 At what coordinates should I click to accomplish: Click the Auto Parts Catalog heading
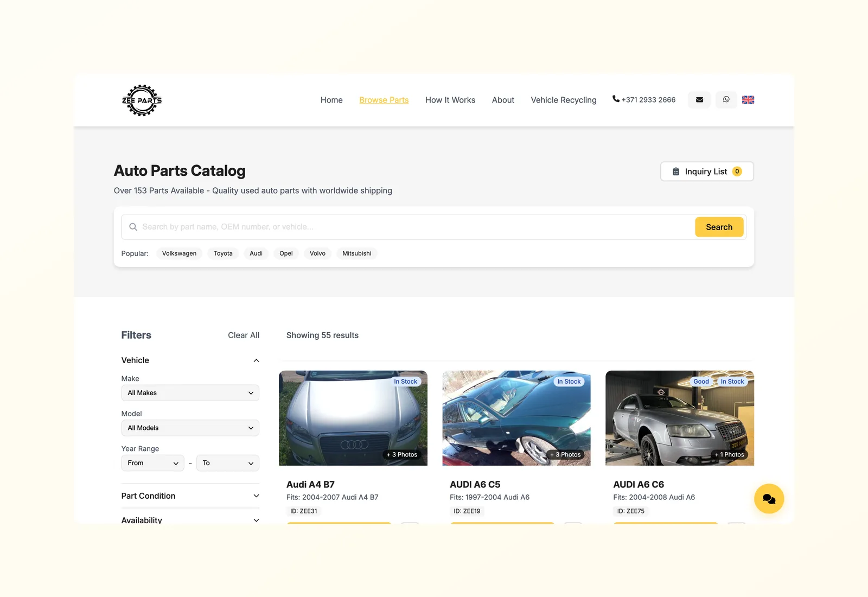tap(180, 171)
